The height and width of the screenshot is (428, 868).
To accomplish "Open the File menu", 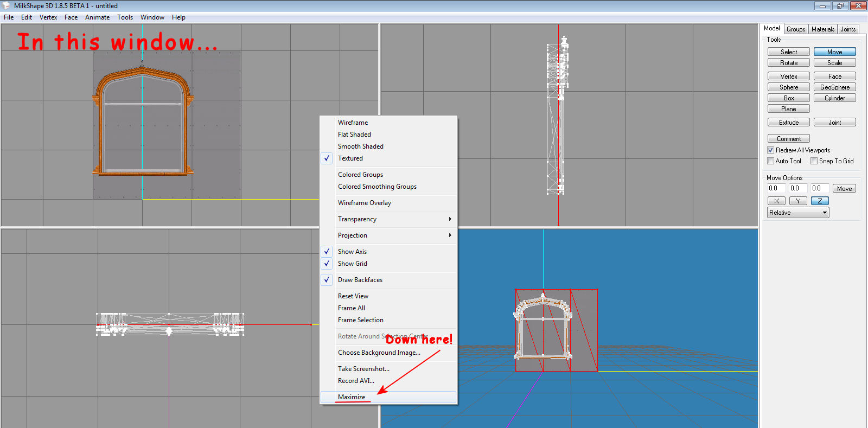I will coord(9,17).
